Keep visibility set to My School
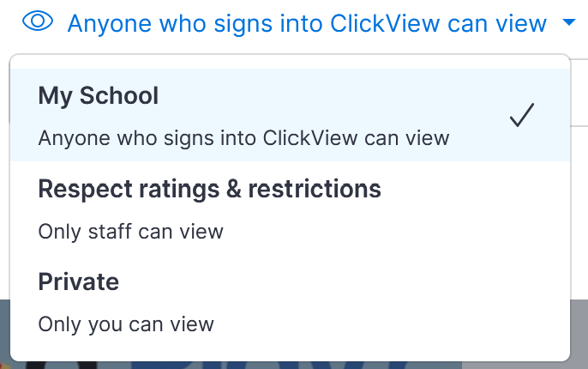This screenshot has width=588, height=369. (290, 115)
